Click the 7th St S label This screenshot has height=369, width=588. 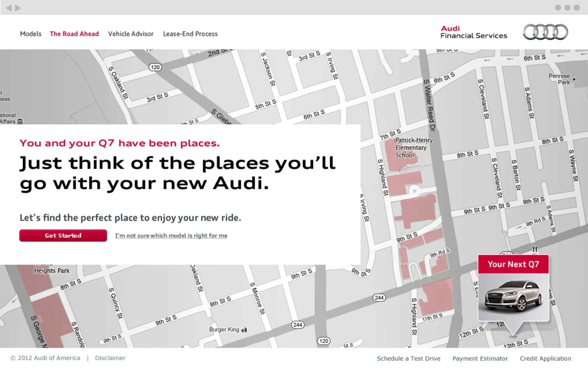tap(390, 134)
